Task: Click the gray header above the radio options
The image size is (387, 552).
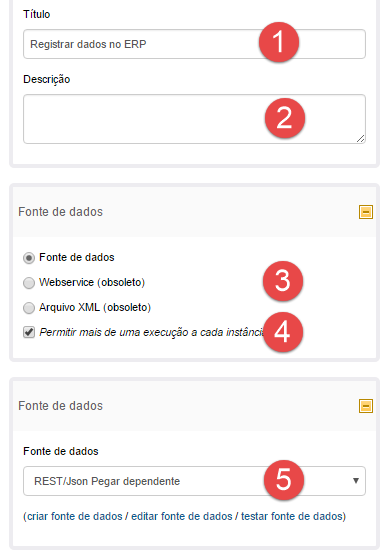Action: (194, 212)
